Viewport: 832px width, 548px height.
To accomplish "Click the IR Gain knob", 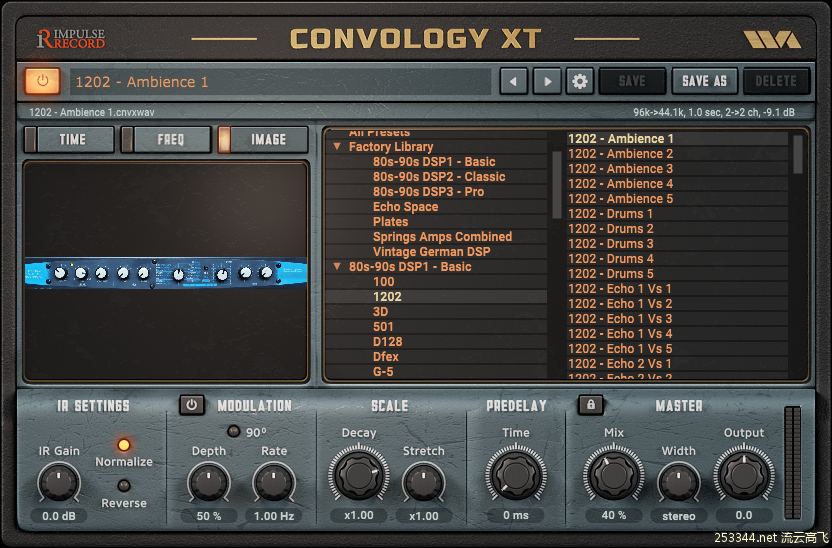I will click(59, 482).
